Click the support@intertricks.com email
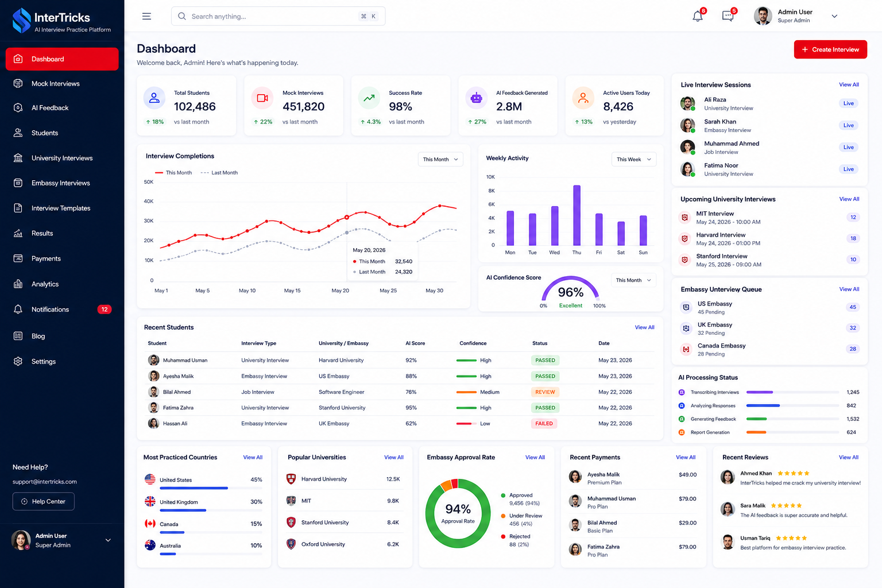This screenshot has width=882, height=588. click(45, 482)
